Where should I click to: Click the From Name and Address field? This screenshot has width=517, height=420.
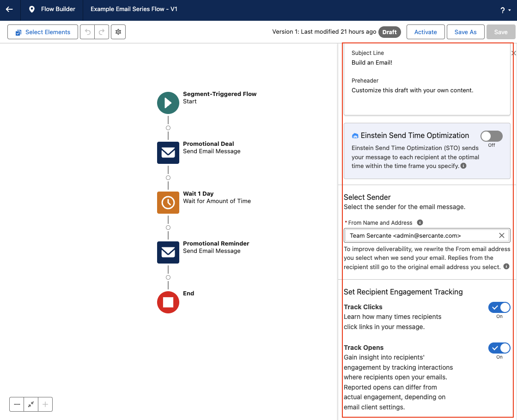(x=427, y=235)
